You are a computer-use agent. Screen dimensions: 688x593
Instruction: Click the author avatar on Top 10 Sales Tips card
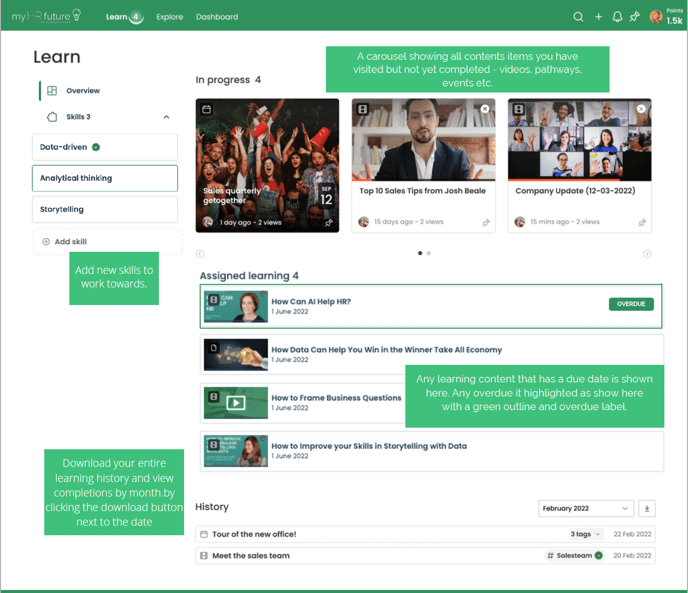[363, 222]
